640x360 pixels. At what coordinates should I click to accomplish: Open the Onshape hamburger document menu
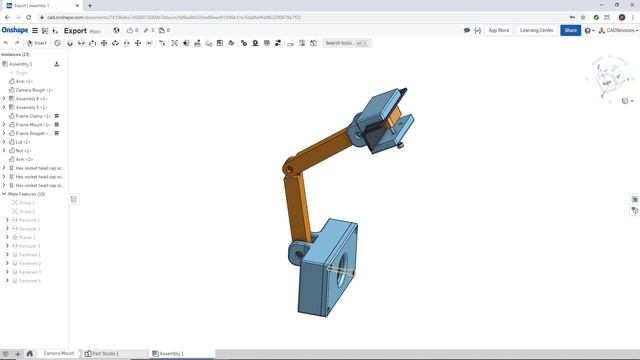tap(35, 30)
